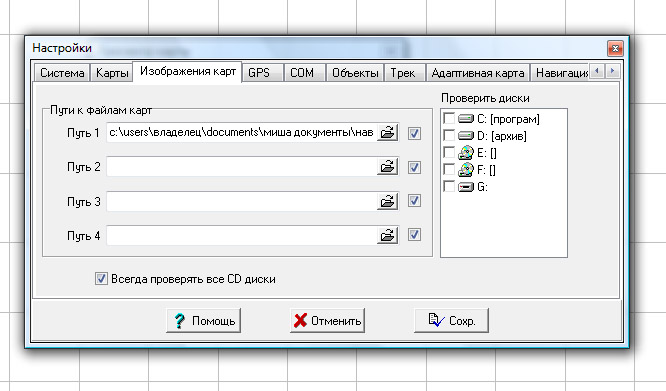Click the Помощь button
666x391 pixels.
point(203,321)
